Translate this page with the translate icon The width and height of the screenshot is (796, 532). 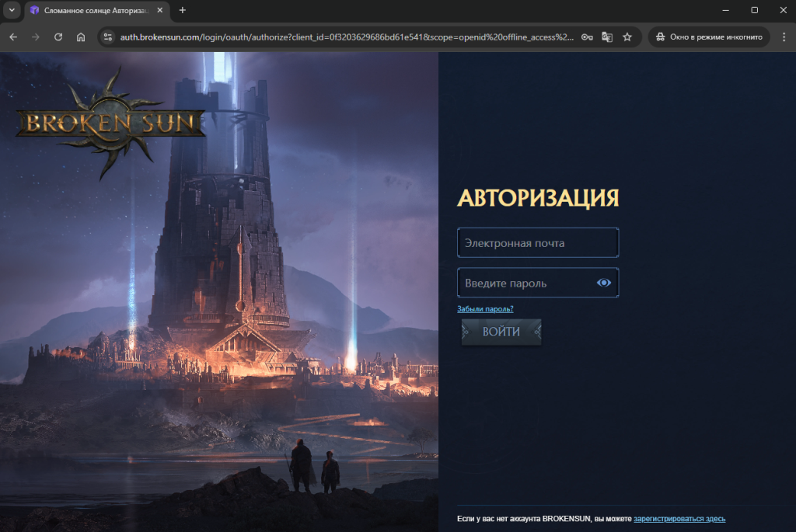click(x=607, y=37)
